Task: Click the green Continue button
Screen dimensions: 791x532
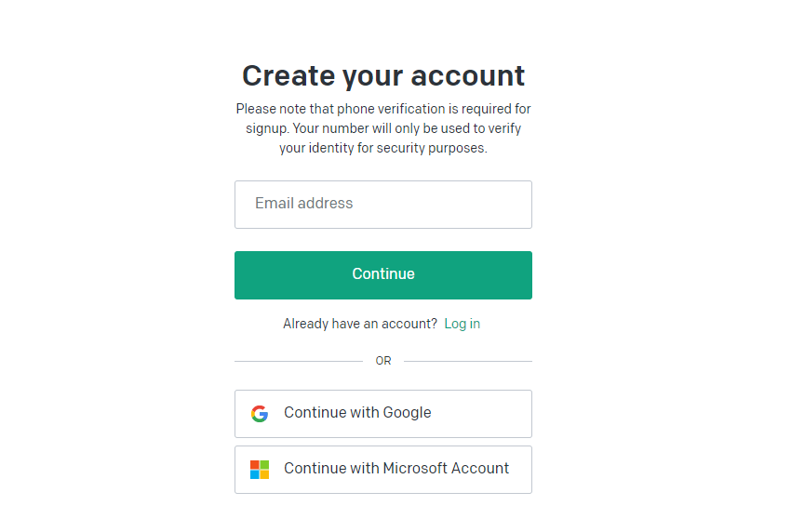Action: coord(382,274)
